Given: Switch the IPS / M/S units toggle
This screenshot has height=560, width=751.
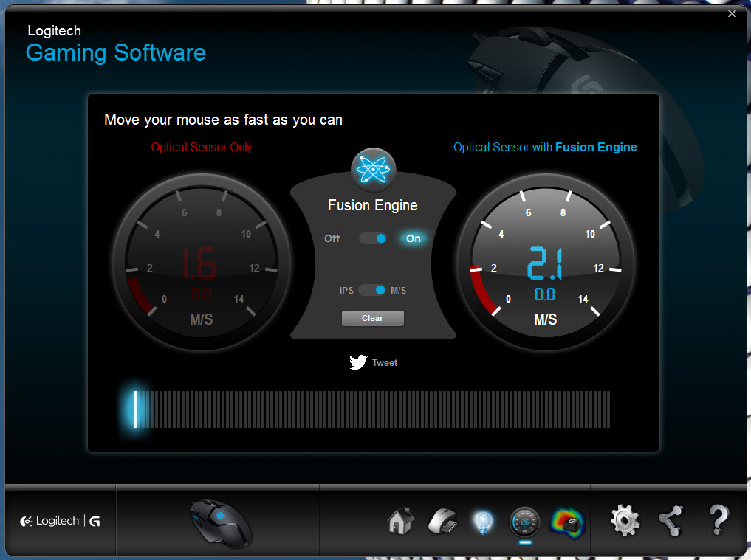Looking at the screenshot, I should tap(372, 290).
